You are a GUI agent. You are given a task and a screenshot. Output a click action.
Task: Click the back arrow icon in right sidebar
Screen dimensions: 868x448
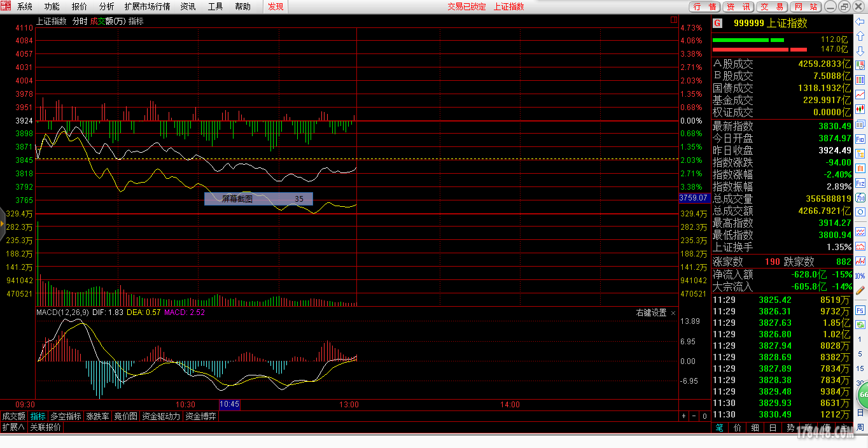pos(860,22)
